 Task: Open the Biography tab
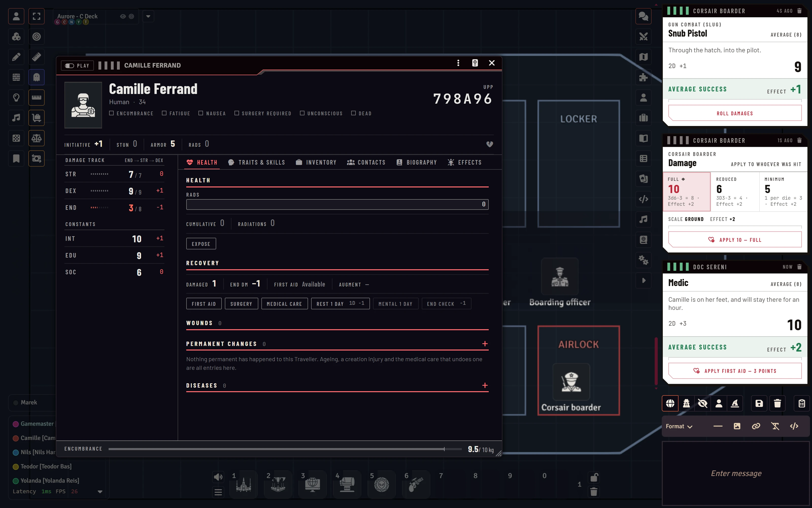[x=416, y=163]
